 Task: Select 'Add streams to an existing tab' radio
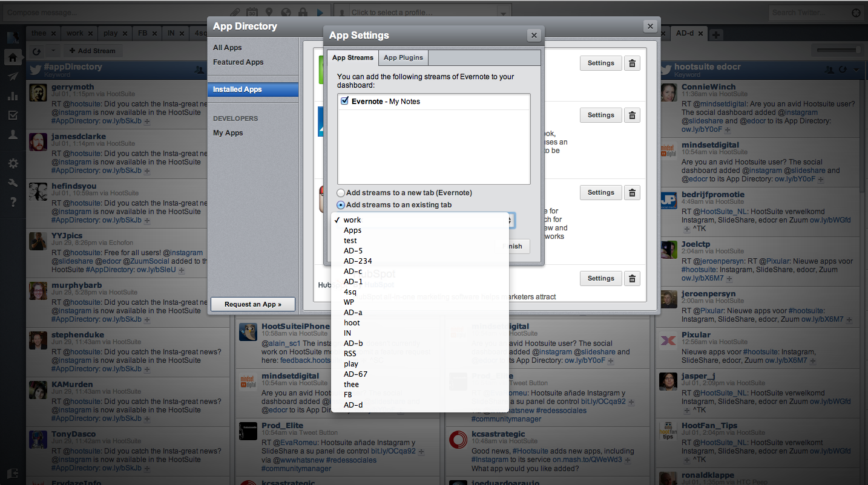pyautogui.click(x=341, y=205)
